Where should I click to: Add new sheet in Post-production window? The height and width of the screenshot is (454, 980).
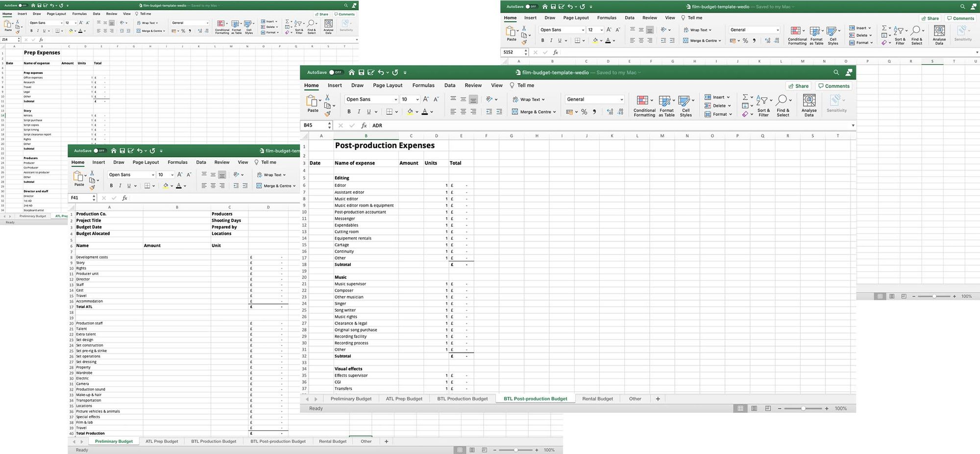click(658, 399)
